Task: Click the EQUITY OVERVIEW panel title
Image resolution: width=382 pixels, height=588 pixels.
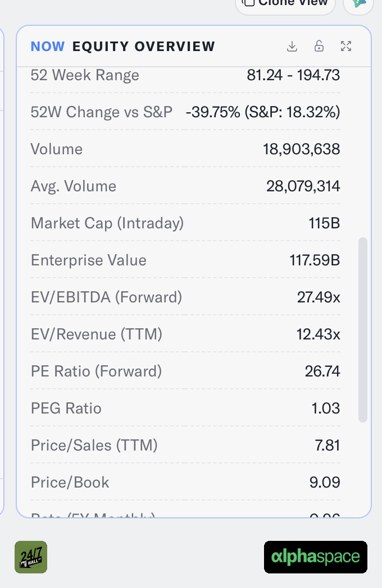Action: pyautogui.click(x=143, y=47)
